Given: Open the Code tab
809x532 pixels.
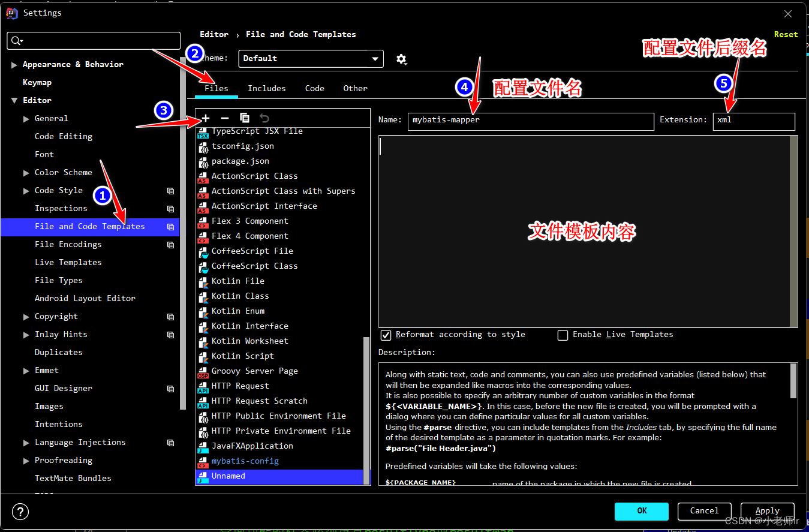Looking at the screenshot, I should [314, 88].
